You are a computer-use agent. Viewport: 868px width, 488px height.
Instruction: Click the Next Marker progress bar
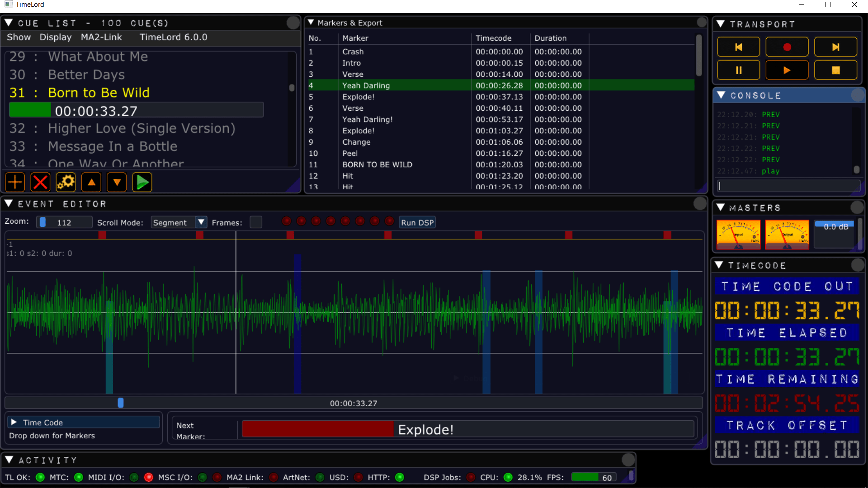[x=468, y=429]
